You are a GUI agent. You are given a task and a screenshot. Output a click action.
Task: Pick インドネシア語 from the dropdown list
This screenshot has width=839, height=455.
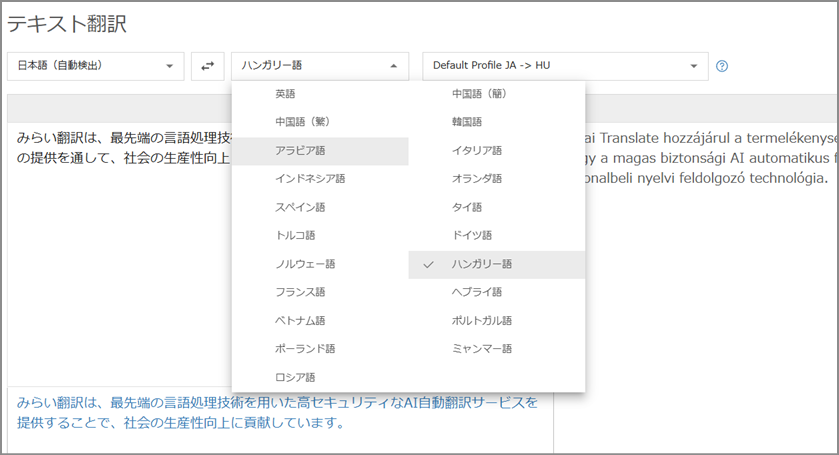click(310, 179)
